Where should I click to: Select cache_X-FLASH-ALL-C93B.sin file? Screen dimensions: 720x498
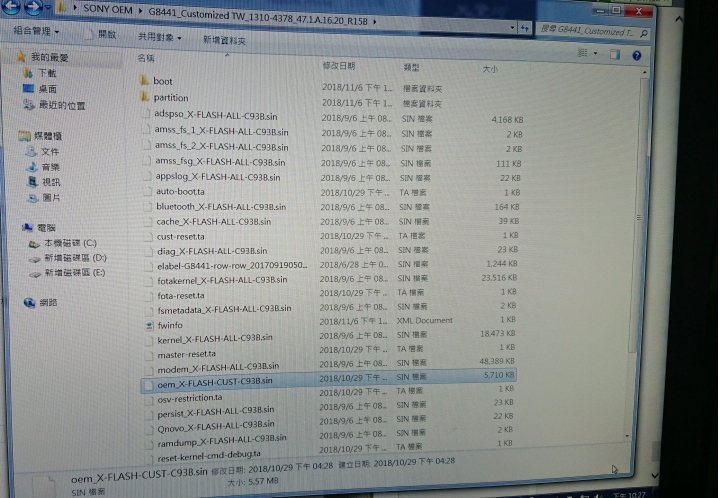214,222
